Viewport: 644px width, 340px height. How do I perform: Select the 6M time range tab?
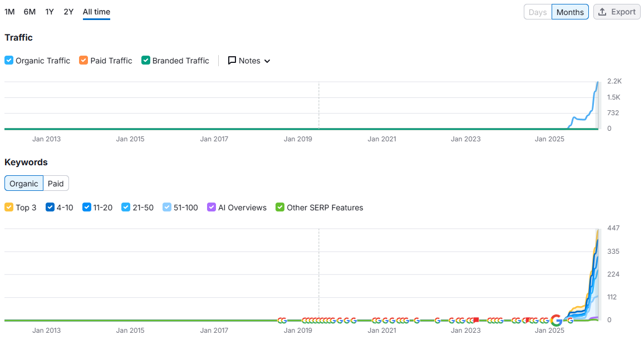click(29, 11)
